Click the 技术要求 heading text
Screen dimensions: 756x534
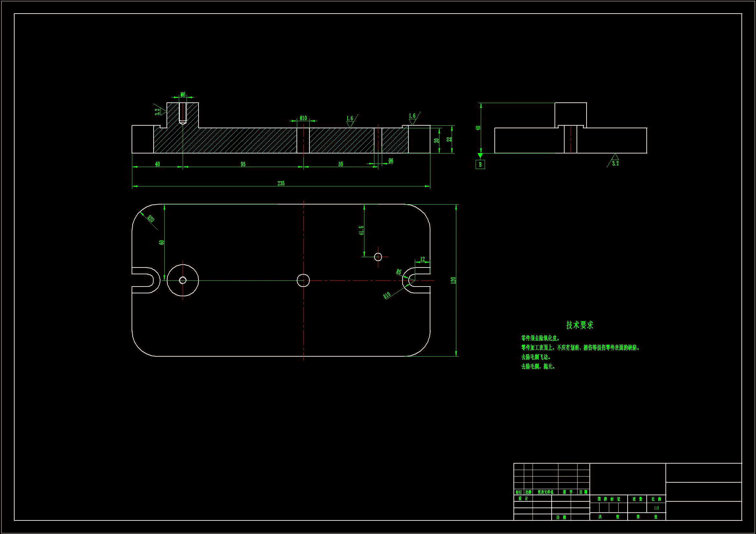pyautogui.click(x=579, y=325)
